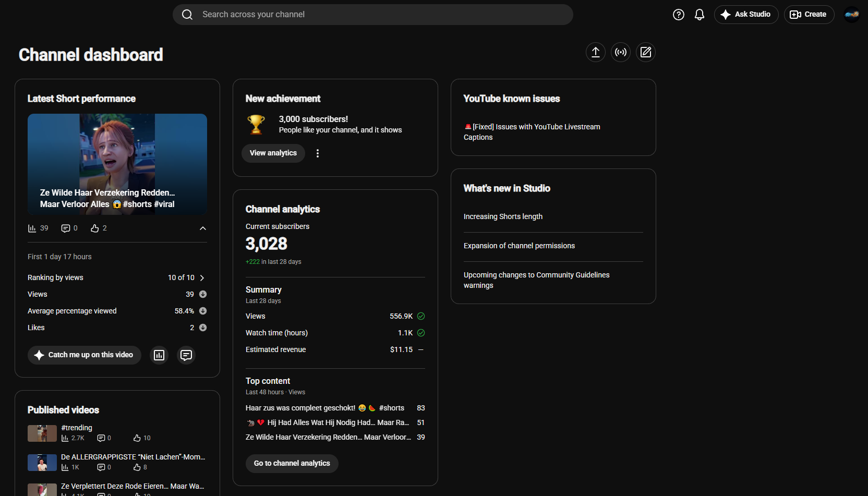The height and width of the screenshot is (496, 868).
Task: Click the 58.4% average percentage viewed value
Action: (184, 311)
